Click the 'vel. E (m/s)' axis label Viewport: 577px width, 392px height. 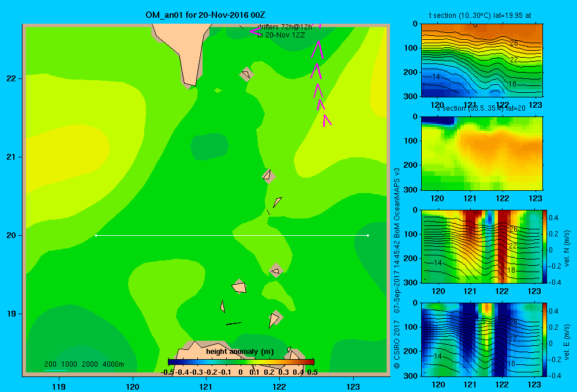[567, 342]
